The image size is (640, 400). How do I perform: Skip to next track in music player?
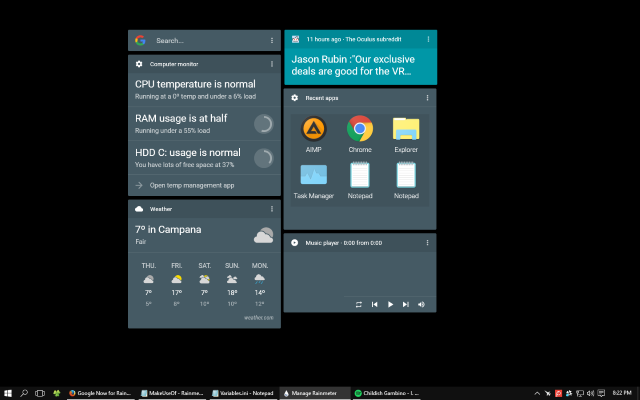pos(406,304)
